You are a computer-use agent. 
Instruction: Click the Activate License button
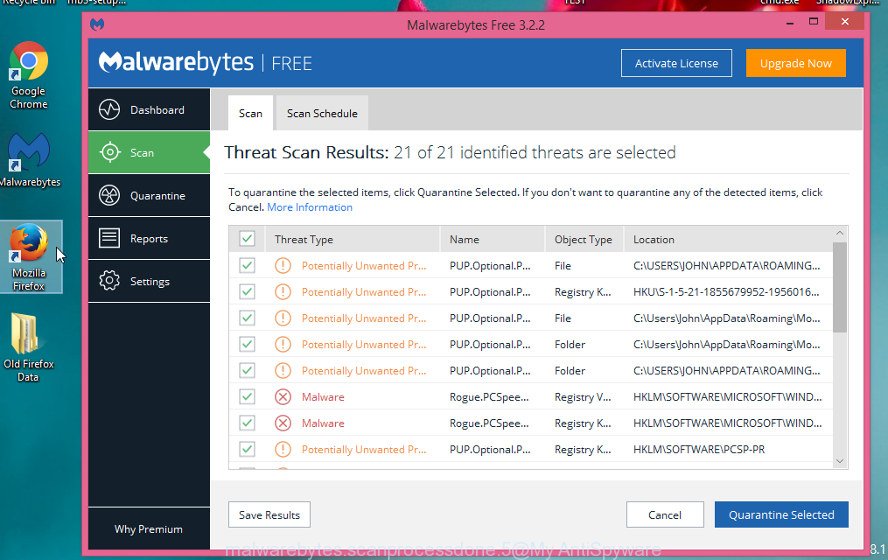(676, 63)
